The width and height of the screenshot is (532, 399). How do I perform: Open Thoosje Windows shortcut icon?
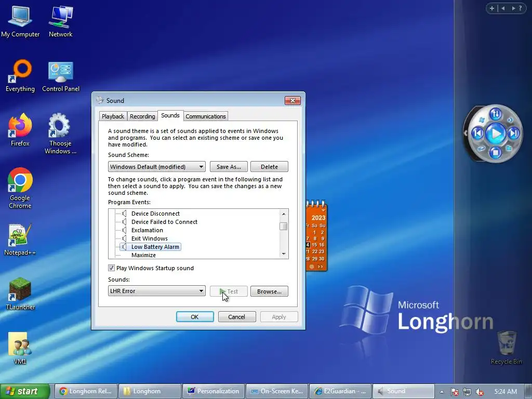60,134
